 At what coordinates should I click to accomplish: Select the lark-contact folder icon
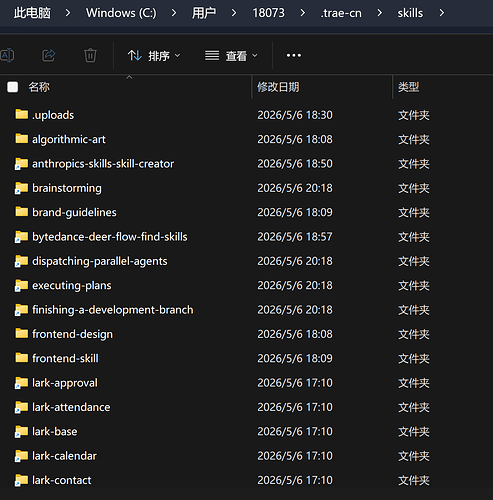(22, 480)
